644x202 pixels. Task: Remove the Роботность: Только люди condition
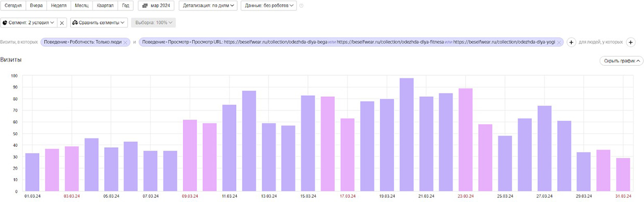(126, 43)
